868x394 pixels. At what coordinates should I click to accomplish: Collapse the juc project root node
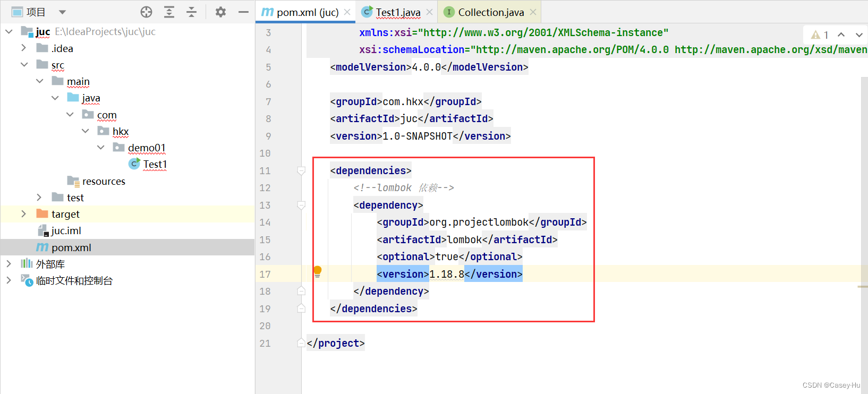pos(8,32)
